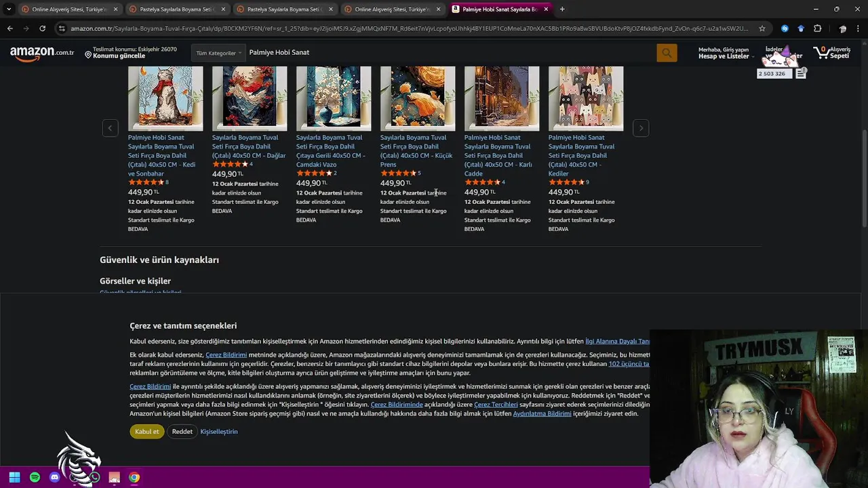The height and width of the screenshot is (488, 868).
Task: Click the Amazon.com.tr logo
Action: 42,53
